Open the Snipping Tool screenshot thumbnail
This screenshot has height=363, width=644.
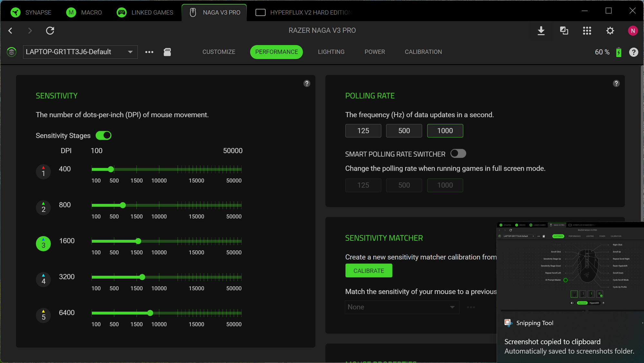pyautogui.click(x=570, y=266)
